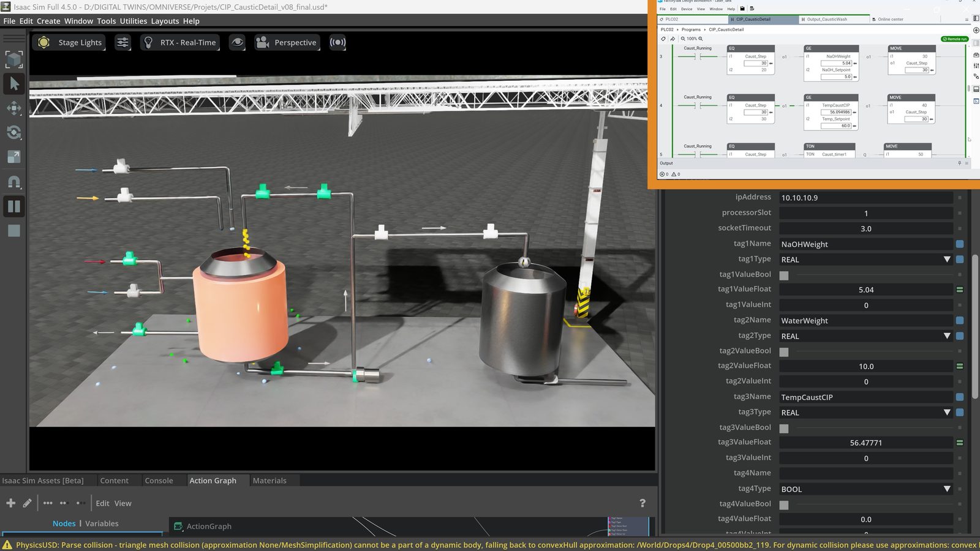This screenshot has height=551, width=980.
Task: Activate the Rotate gizmo tool
Action: coord(14,133)
